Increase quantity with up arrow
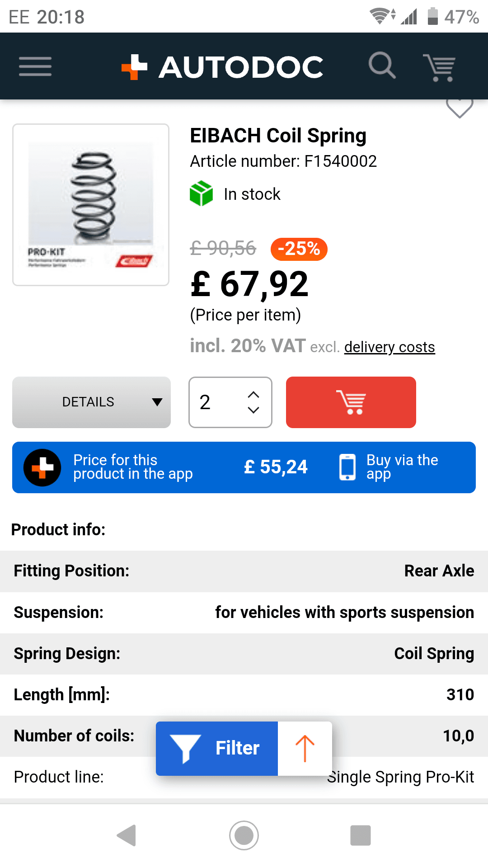This screenshot has width=488, height=868. click(253, 395)
